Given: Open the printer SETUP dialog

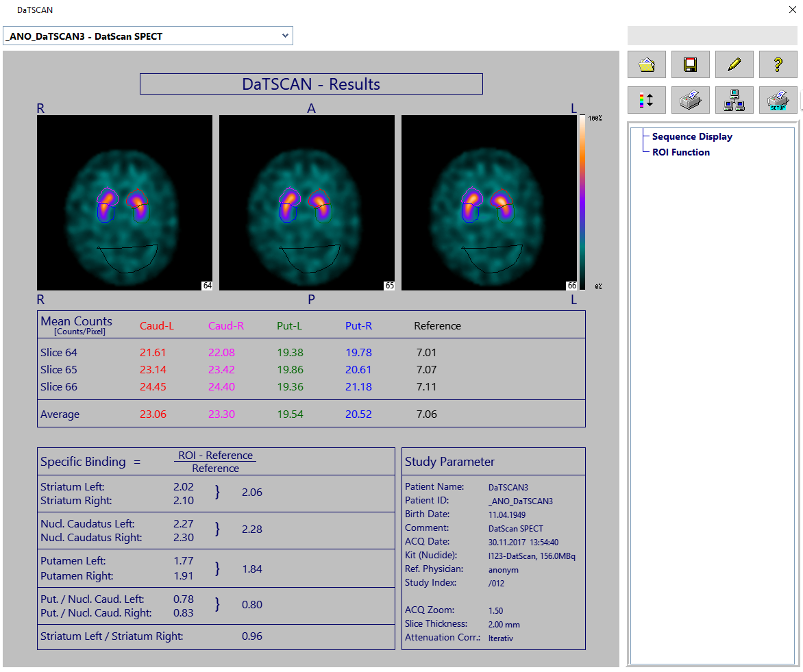Looking at the screenshot, I should coord(778,100).
